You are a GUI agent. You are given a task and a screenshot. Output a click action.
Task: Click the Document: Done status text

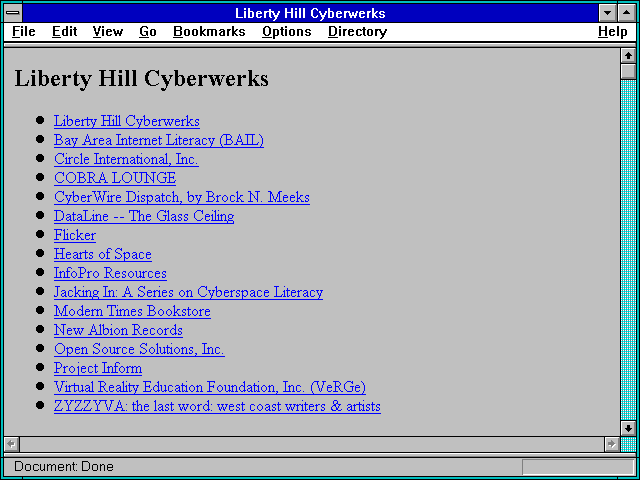[64, 466]
